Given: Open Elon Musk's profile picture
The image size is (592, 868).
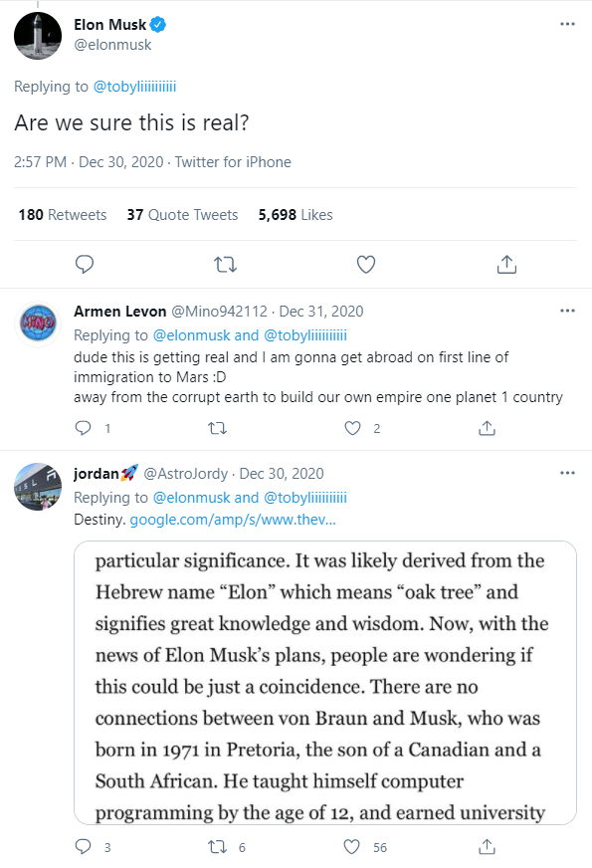Looking at the screenshot, I should (38, 36).
